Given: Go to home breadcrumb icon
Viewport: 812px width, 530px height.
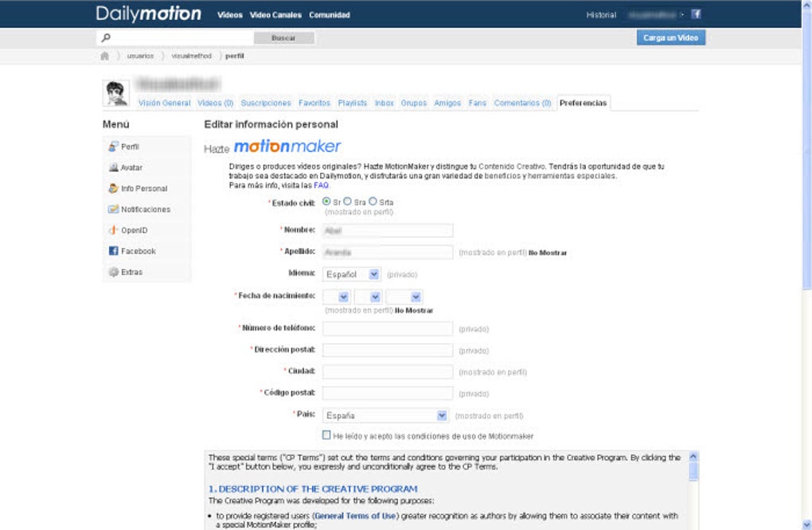Looking at the screenshot, I should (104, 56).
